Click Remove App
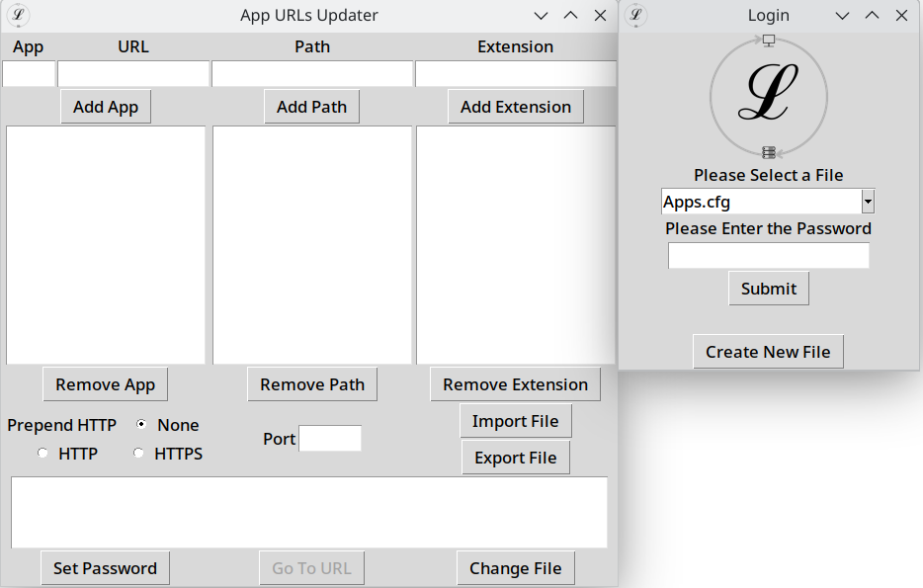 (105, 383)
